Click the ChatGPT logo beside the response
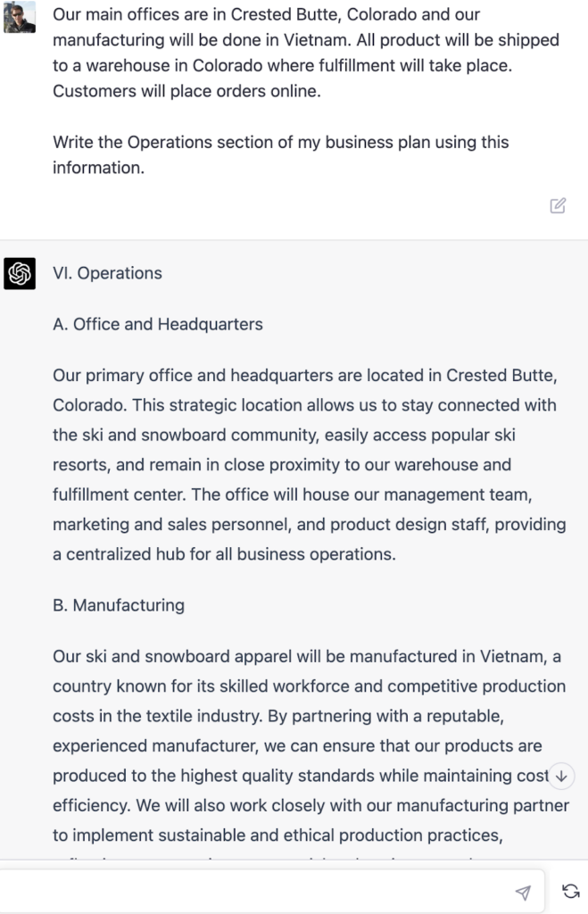Screen dimensions: 588x914 (20, 272)
